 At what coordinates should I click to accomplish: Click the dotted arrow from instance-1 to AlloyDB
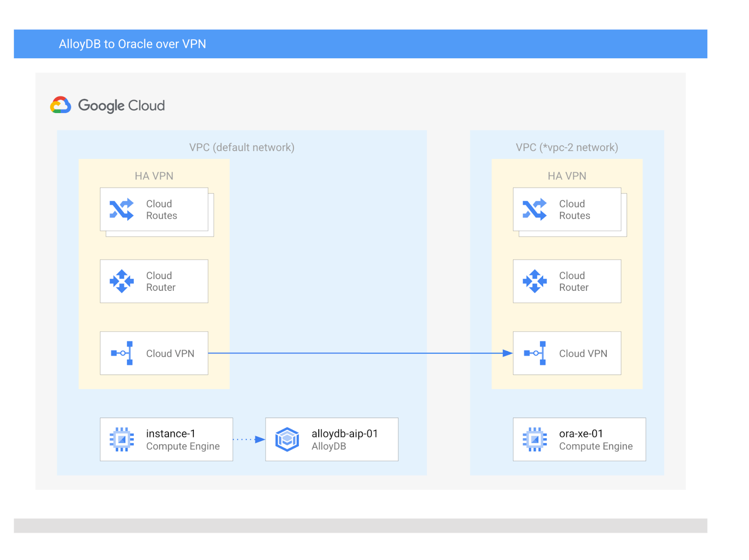[249, 439]
